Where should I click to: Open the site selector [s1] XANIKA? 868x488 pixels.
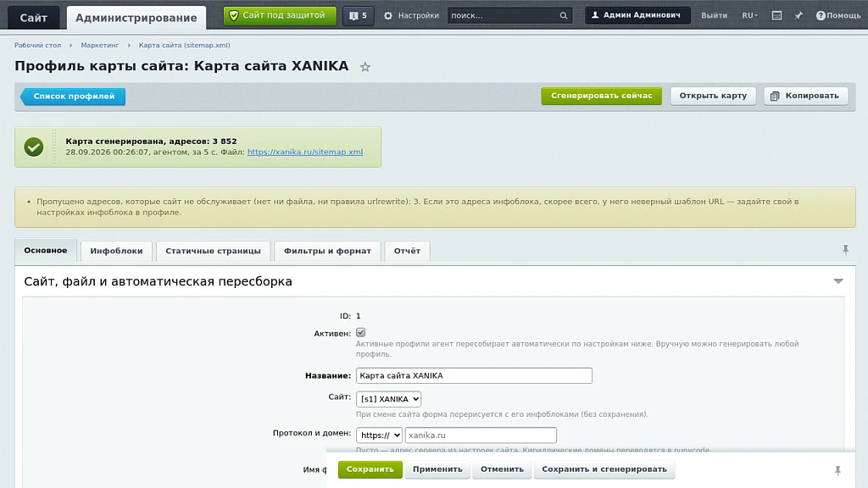click(x=388, y=399)
